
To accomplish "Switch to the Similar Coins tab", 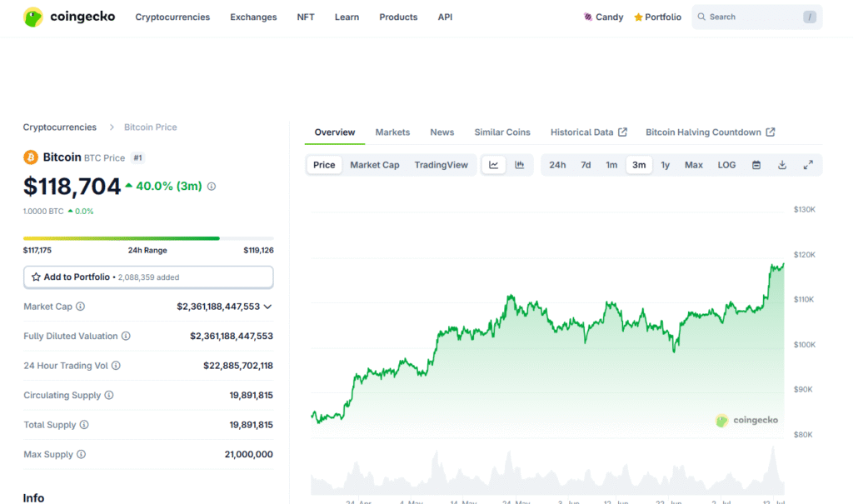I will click(x=502, y=132).
